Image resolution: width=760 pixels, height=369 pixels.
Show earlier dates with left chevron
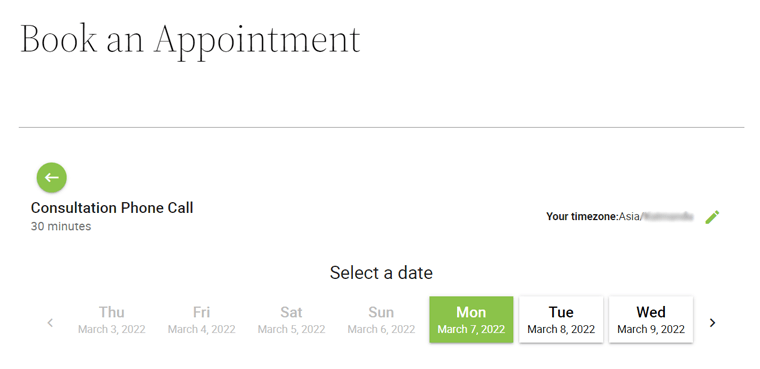pos(50,322)
